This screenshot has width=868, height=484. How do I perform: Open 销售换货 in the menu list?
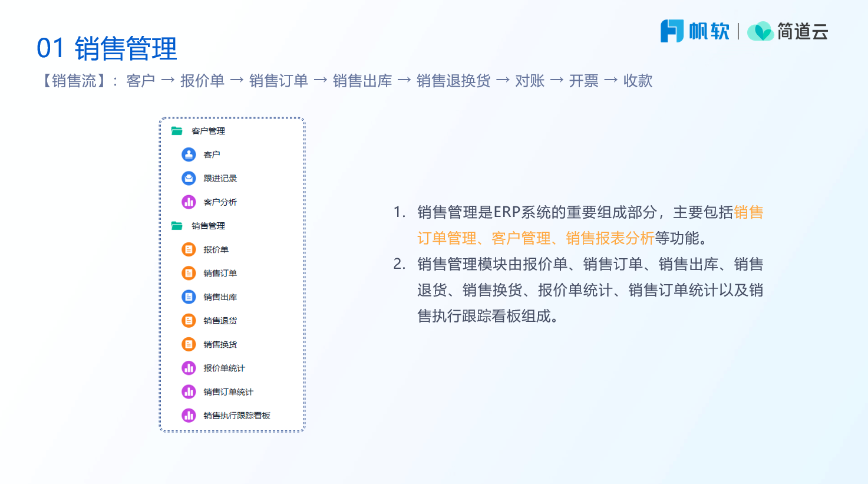click(220, 344)
